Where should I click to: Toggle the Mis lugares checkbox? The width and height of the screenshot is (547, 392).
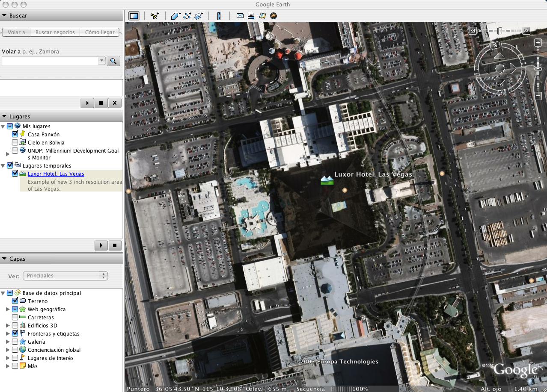click(10, 127)
